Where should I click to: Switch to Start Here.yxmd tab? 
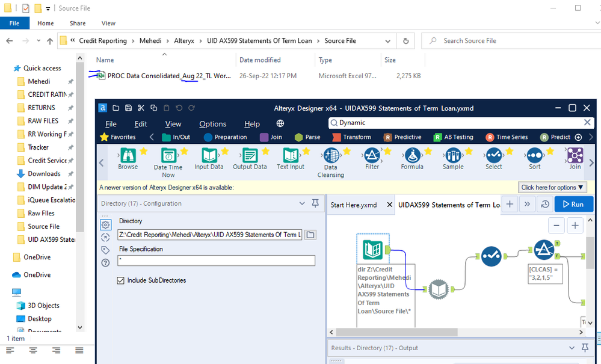pyautogui.click(x=354, y=205)
